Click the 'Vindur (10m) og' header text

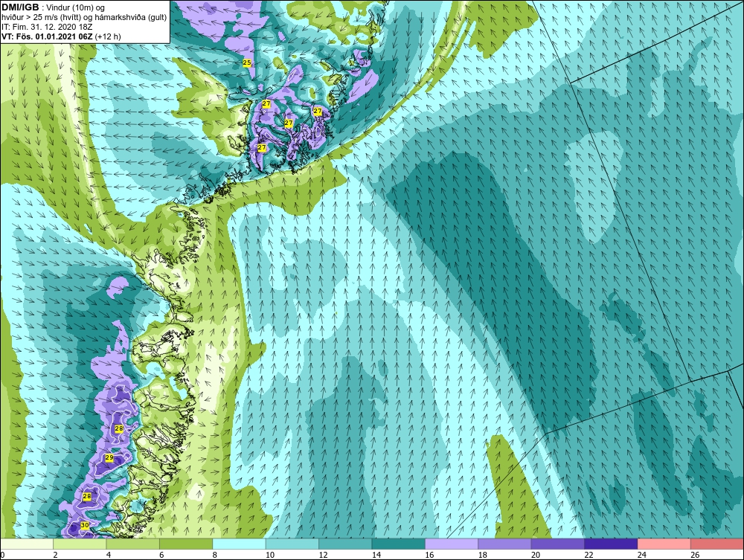pyautogui.click(x=77, y=8)
